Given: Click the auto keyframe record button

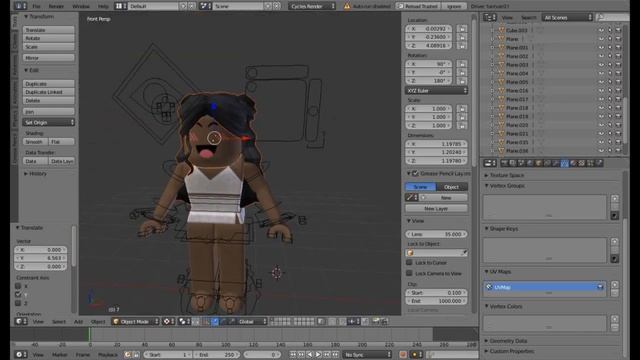Looking at the screenshot, I should tap(403, 354).
